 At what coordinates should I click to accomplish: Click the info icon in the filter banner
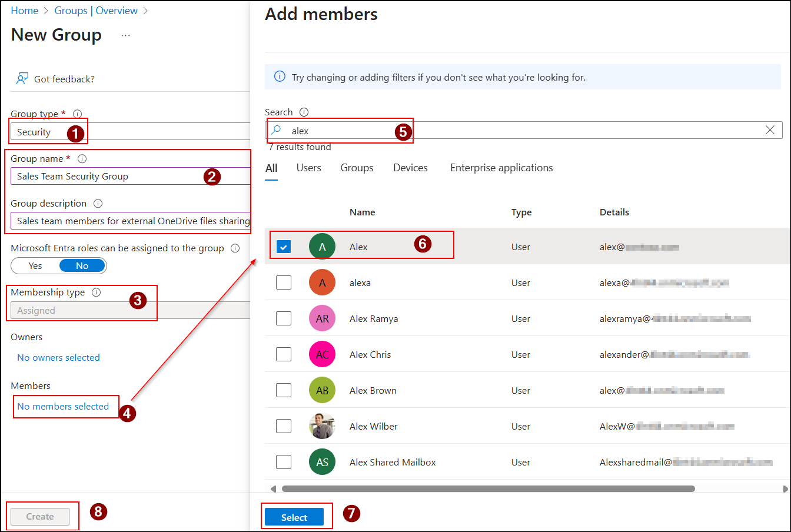click(x=280, y=76)
